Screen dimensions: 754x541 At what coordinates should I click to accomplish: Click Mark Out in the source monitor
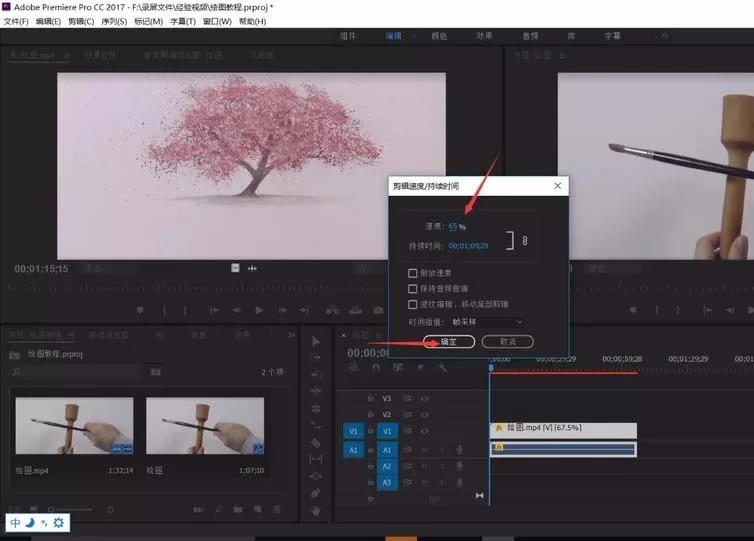click(185, 310)
